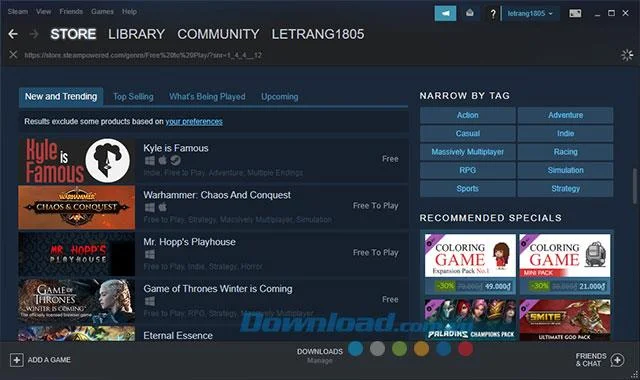Narrow by the Action tag
This screenshot has height=380, width=640.
point(467,115)
